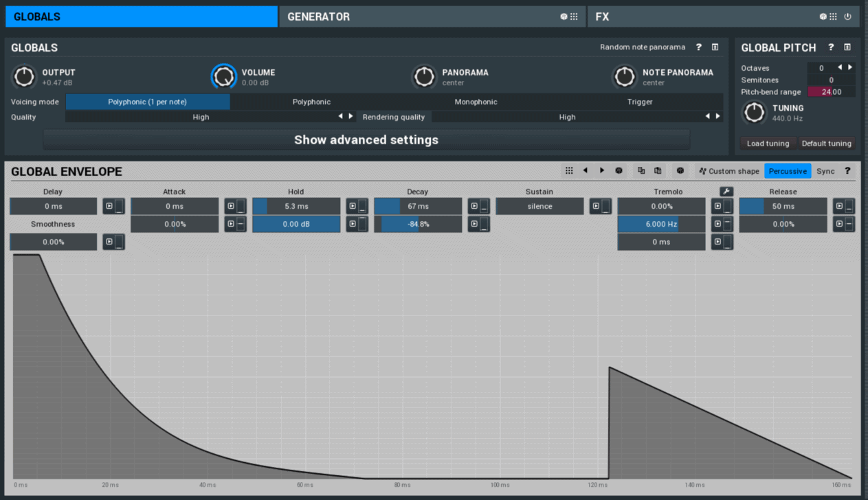Expand Show advanced settings
Image resolution: width=868 pixels, height=500 pixels.
[x=366, y=139]
